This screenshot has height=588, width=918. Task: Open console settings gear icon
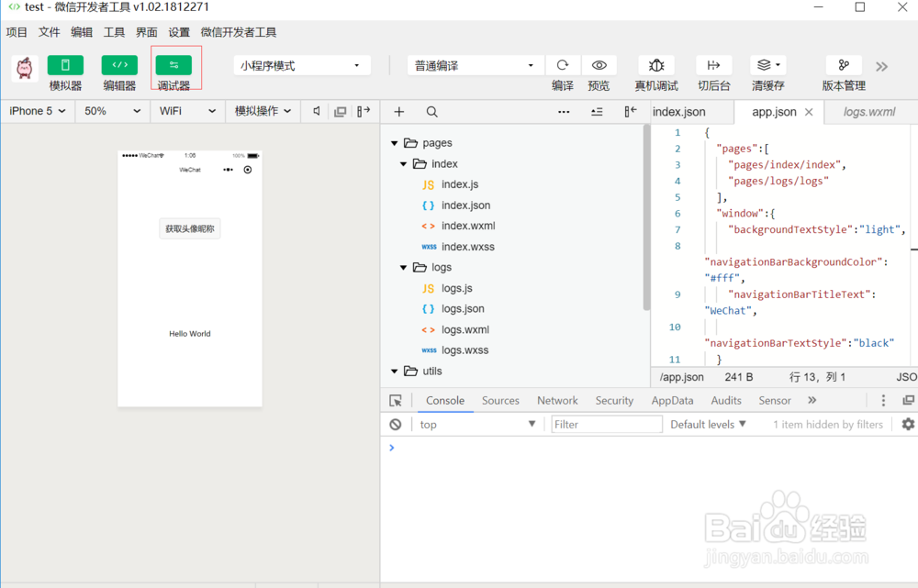[x=908, y=424]
